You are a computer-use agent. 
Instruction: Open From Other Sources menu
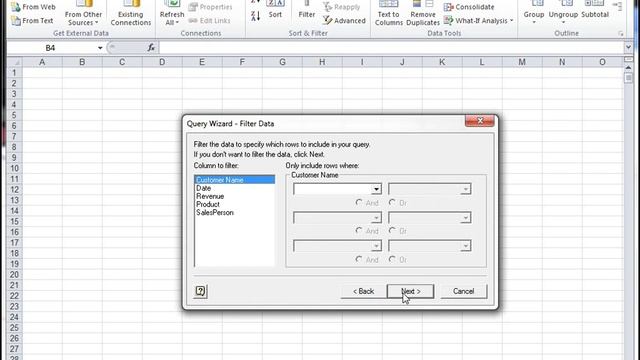tap(83, 14)
